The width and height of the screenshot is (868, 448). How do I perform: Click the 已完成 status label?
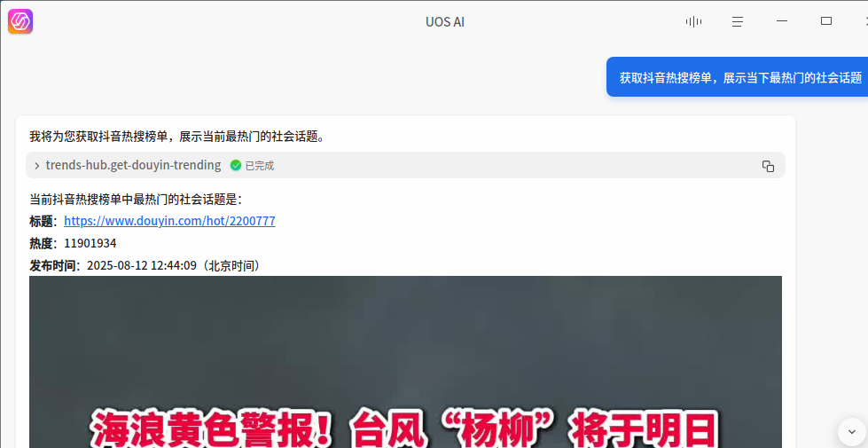pos(260,166)
